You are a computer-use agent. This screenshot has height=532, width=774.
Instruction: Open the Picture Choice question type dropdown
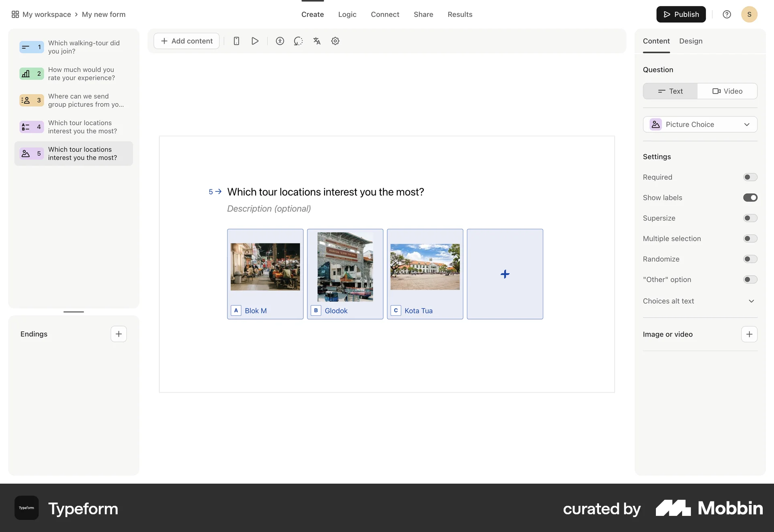700,124
